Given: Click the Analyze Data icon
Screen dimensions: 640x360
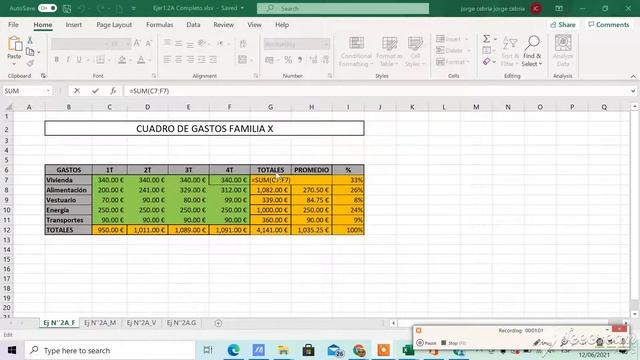Looking at the screenshot, I should [563, 51].
